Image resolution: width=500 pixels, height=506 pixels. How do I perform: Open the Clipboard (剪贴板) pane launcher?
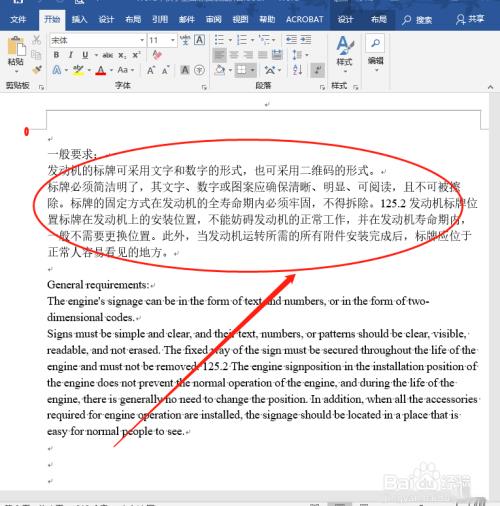[x=41, y=87]
